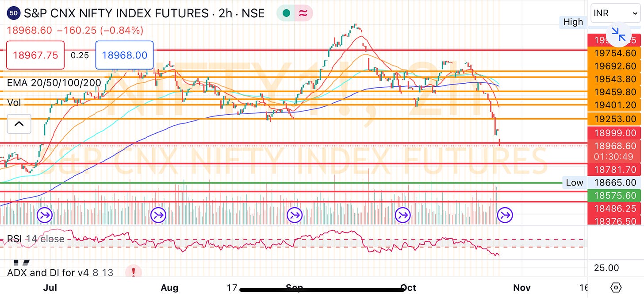Click the 19692.60 price level label
This screenshot has width=644, height=298.
coord(615,66)
